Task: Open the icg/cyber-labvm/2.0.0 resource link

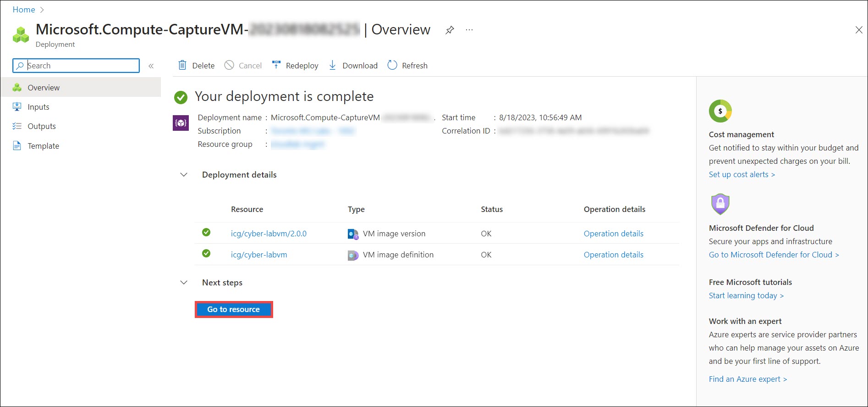Action: pyautogui.click(x=269, y=234)
